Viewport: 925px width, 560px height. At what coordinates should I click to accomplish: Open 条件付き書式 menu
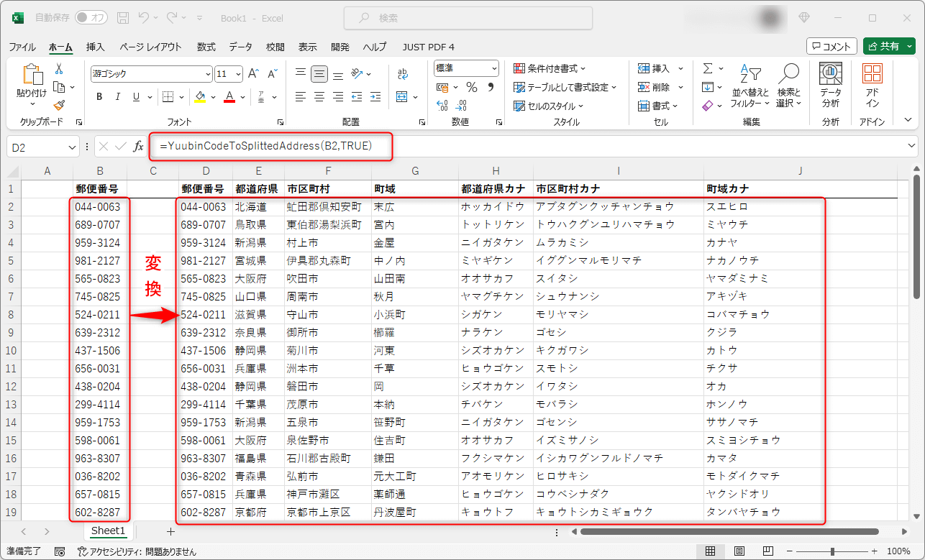point(550,68)
